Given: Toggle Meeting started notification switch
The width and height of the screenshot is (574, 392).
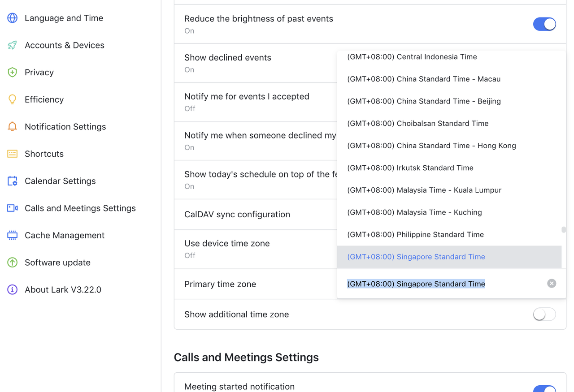Looking at the screenshot, I should coord(544,388).
